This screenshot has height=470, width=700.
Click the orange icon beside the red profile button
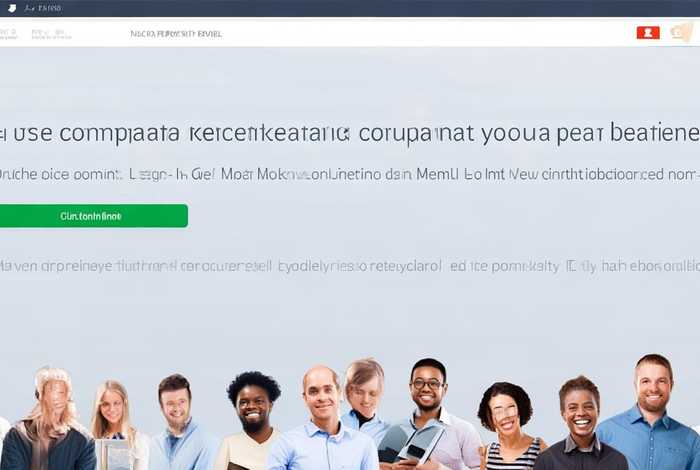click(x=681, y=32)
